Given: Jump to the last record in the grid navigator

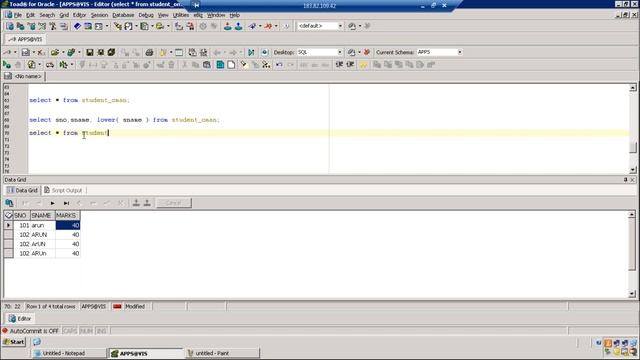Looking at the screenshot, I should tap(66, 203).
